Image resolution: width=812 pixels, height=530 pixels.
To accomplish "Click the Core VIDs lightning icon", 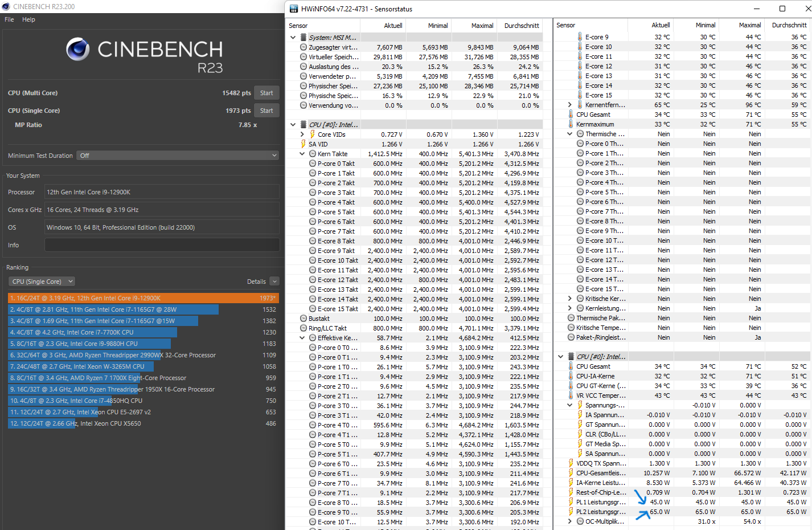I will point(312,134).
